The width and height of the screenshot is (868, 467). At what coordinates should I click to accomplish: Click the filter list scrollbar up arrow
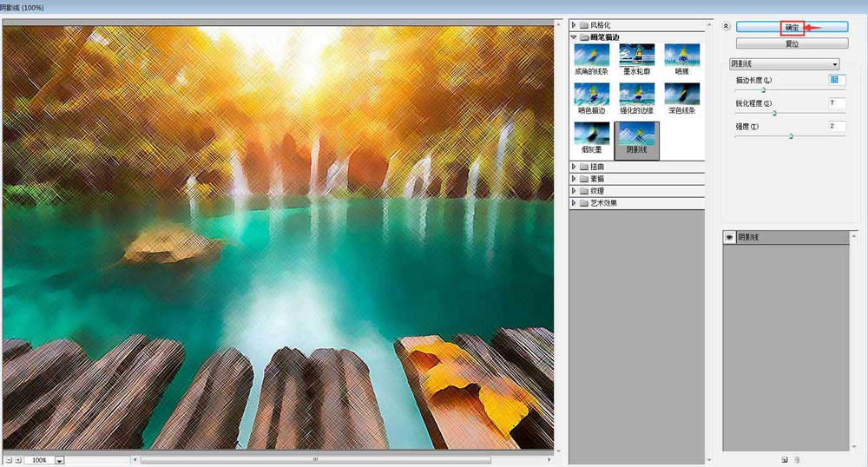pyautogui.click(x=709, y=25)
